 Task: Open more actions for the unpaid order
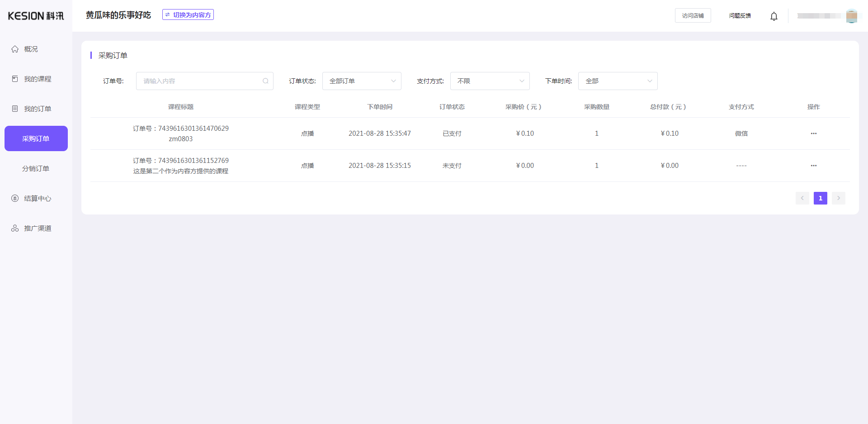pyautogui.click(x=813, y=166)
